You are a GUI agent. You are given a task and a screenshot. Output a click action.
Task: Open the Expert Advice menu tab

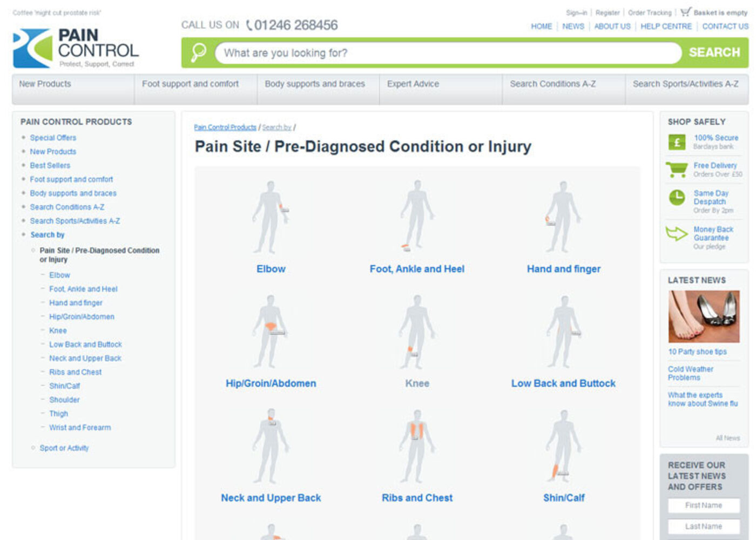pyautogui.click(x=413, y=84)
